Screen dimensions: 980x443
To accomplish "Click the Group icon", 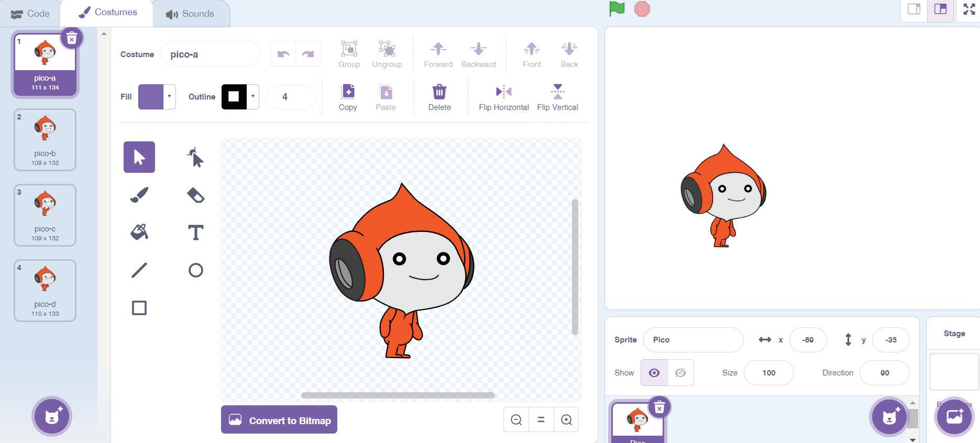I will (x=349, y=49).
